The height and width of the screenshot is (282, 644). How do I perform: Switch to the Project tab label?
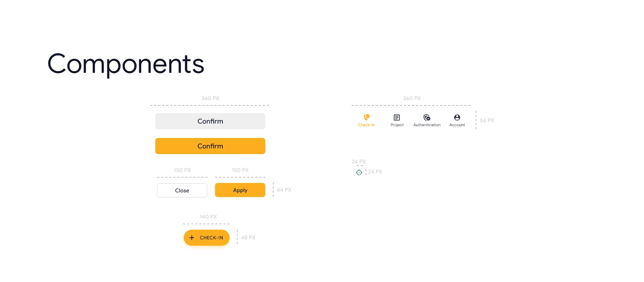click(x=397, y=125)
